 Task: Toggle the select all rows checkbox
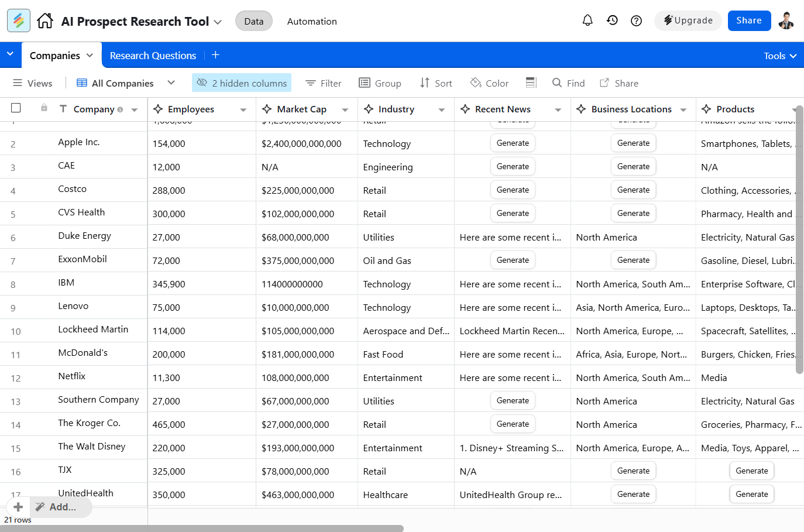(x=16, y=108)
